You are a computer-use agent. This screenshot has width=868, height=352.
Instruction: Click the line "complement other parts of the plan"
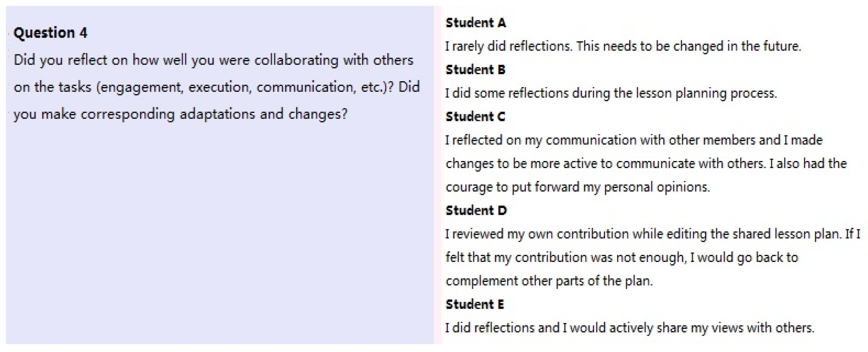click(x=549, y=281)
